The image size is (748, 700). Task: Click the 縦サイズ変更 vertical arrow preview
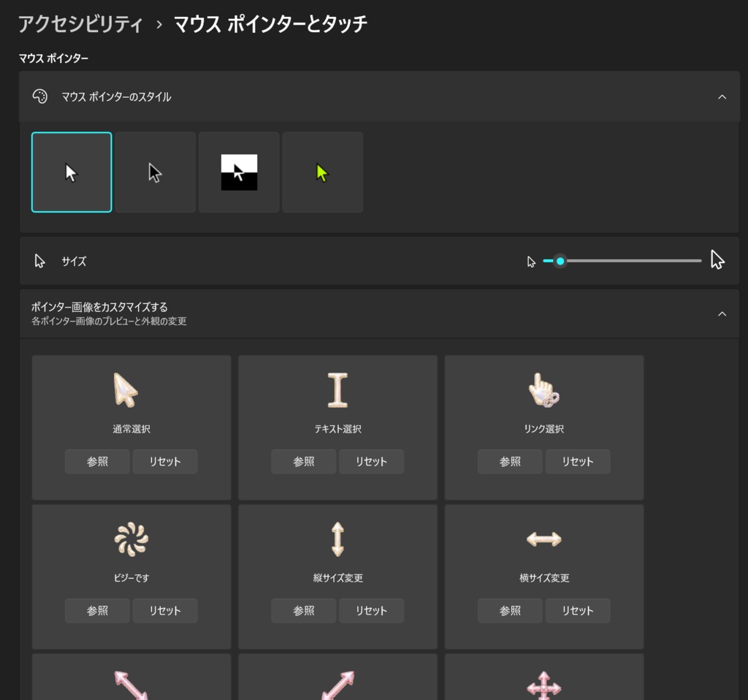(x=337, y=539)
